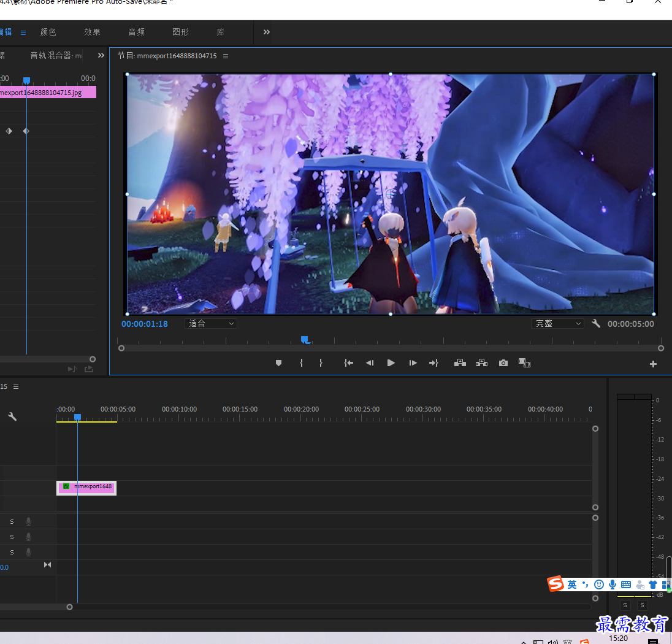
Task: Solo the first audio track
Action: 12,521
